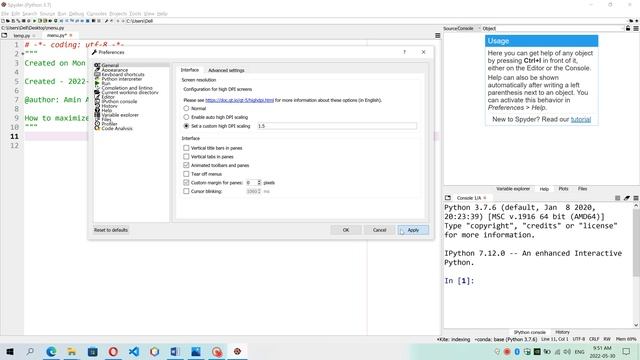Click the Spyder icon in taskbar
This screenshot has height=360, width=640.
coord(237,351)
